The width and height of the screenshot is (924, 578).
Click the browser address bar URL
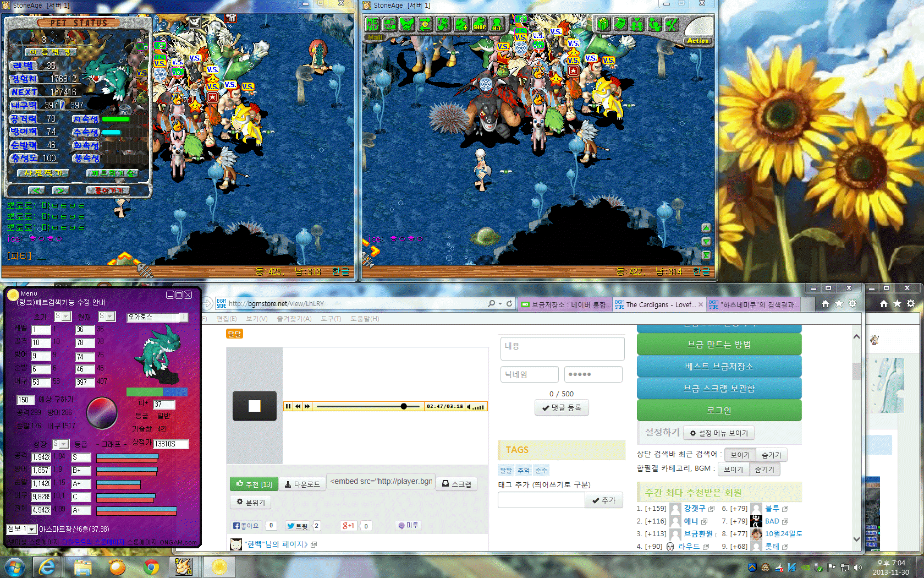pyautogui.click(x=276, y=304)
